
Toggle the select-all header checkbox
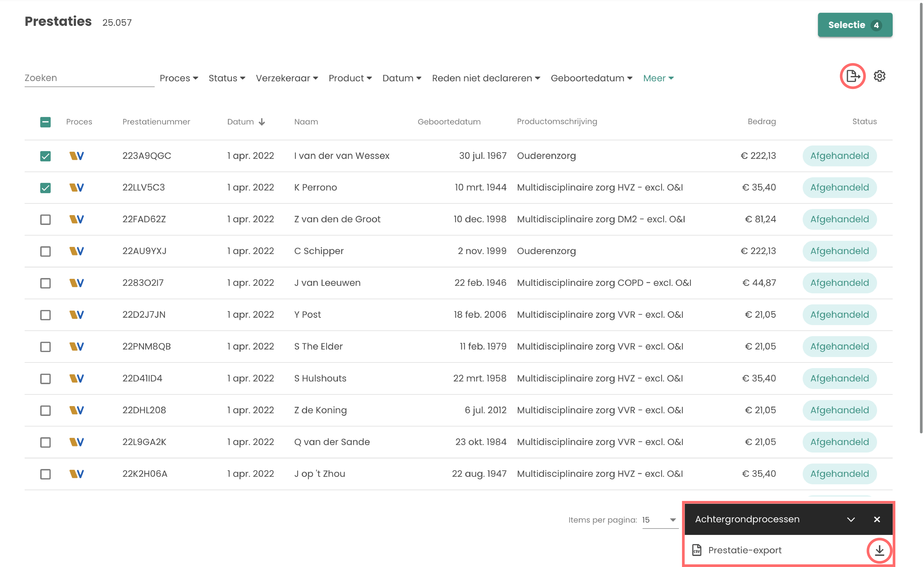coord(45,122)
